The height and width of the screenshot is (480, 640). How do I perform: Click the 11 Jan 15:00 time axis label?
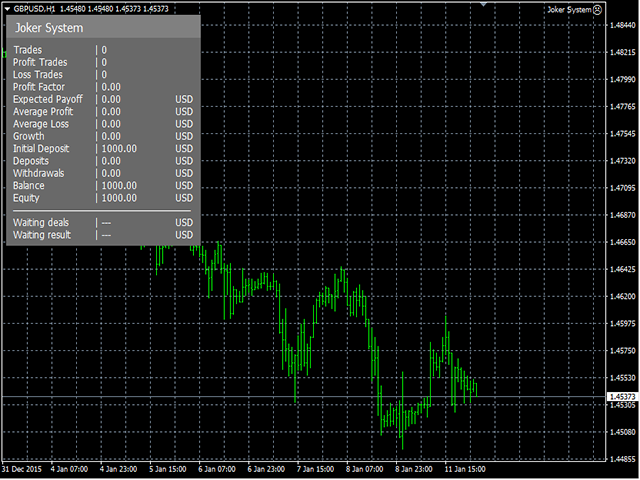465,469
